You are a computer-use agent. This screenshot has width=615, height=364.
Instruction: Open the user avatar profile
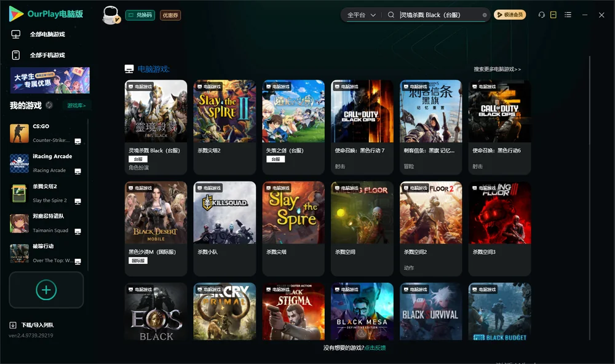(111, 15)
